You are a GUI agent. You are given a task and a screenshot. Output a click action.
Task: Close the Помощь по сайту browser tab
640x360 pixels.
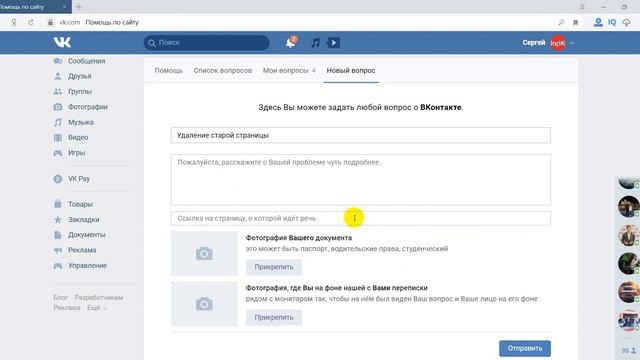click(64, 7)
